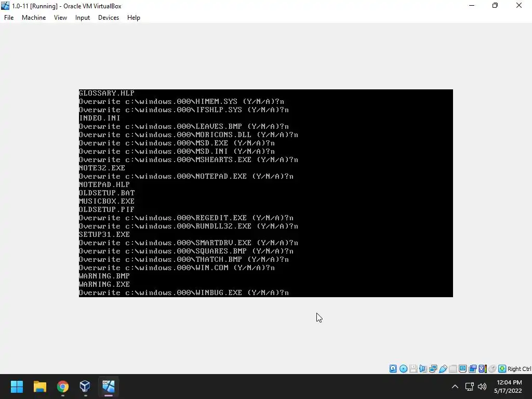532x399 pixels.
Task: Restore down the VirtualBox window
Action: (x=495, y=5)
